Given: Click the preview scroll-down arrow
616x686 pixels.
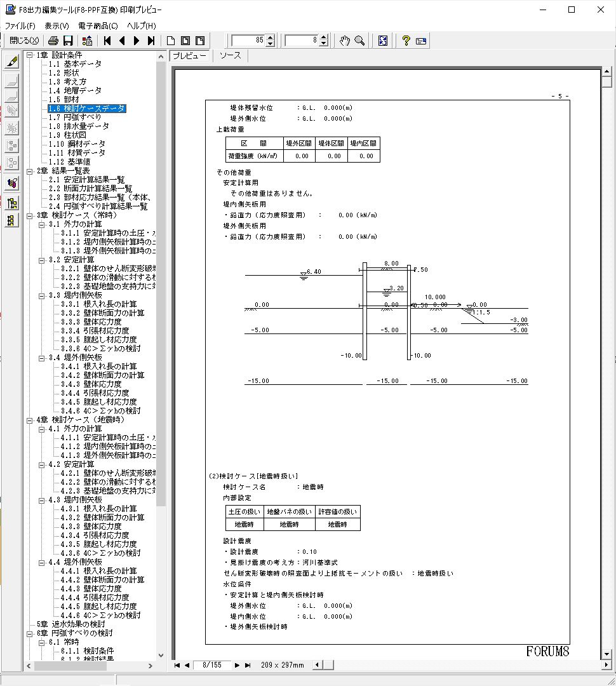Looking at the screenshot, I should click(607, 654).
